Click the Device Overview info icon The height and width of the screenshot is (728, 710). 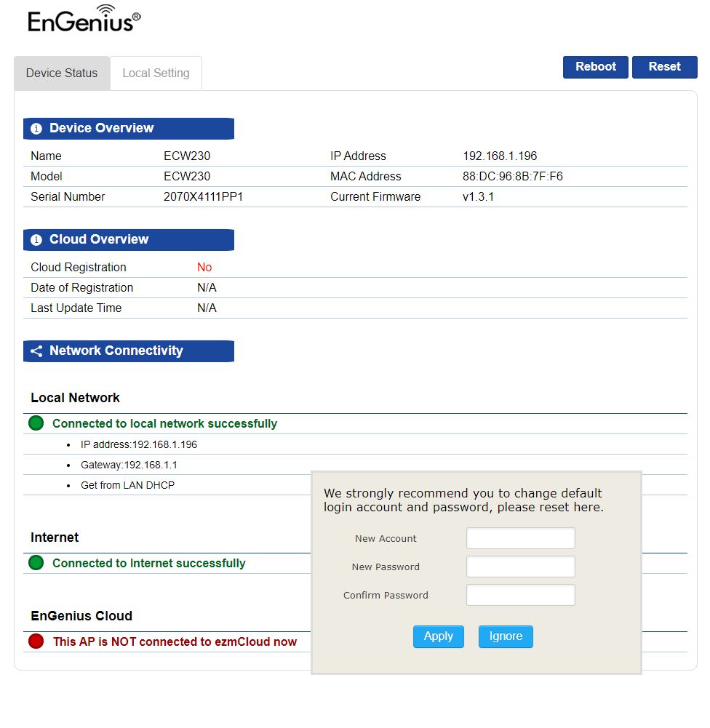coord(36,129)
